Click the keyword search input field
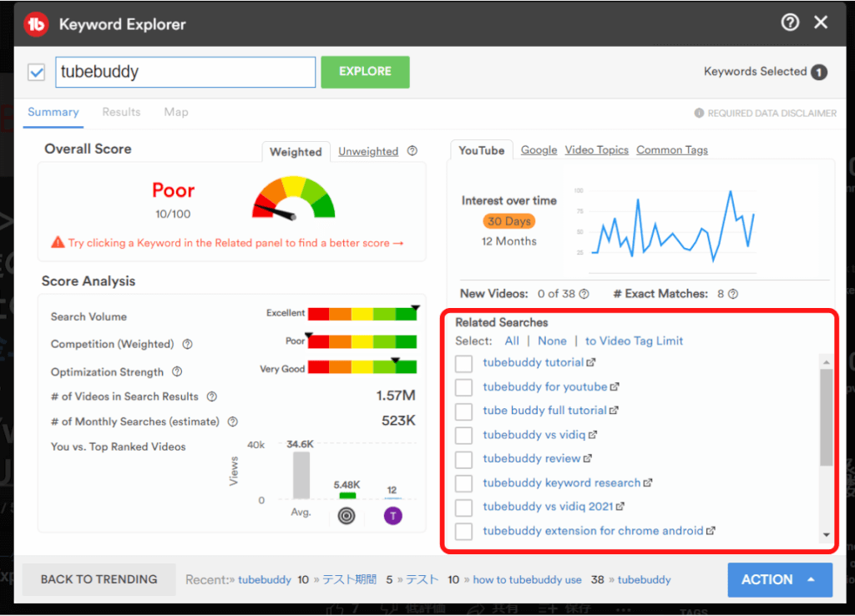Image resolution: width=855 pixels, height=616 pixels. pos(185,72)
